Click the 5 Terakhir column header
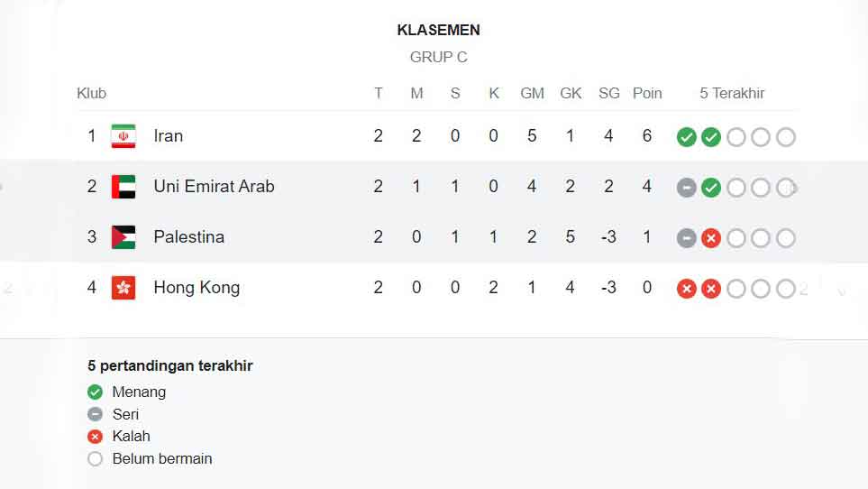The width and height of the screenshot is (868, 489). [732, 93]
